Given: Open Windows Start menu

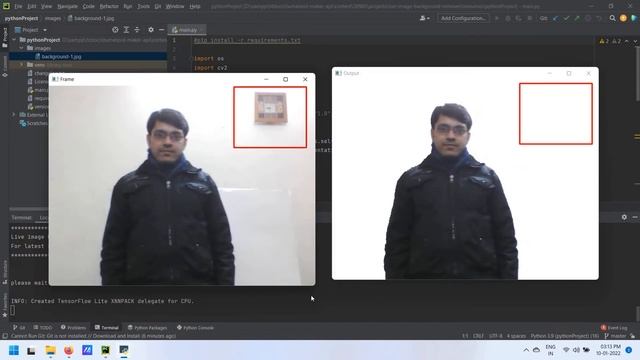Looking at the screenshot, I should (14, 351).
